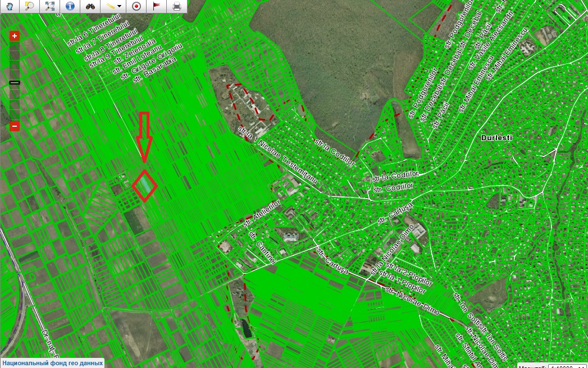The width and height of the screenshot is (588, 368).
Task: Select the pan hand tool
Action: click(10, 7)
